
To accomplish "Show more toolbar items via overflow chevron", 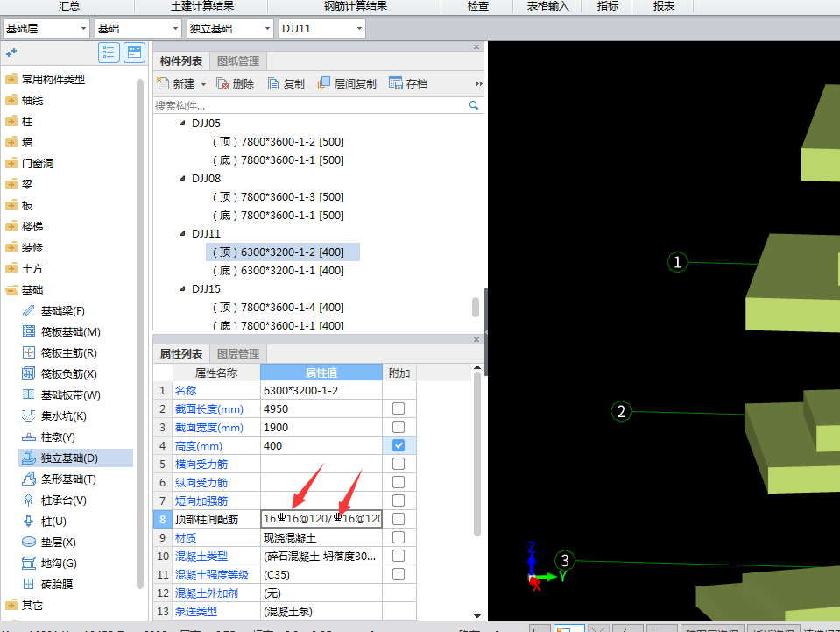I will tap(479, 83).
